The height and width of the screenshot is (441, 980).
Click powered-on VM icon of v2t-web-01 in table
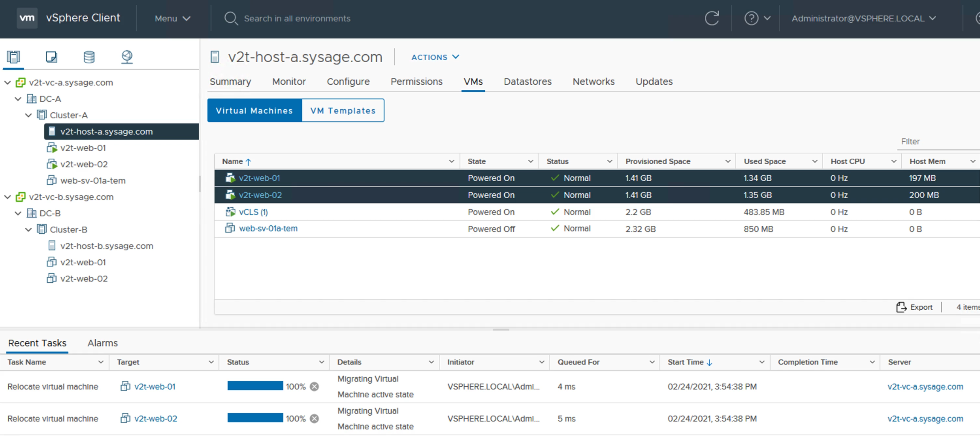click(230, 178)
